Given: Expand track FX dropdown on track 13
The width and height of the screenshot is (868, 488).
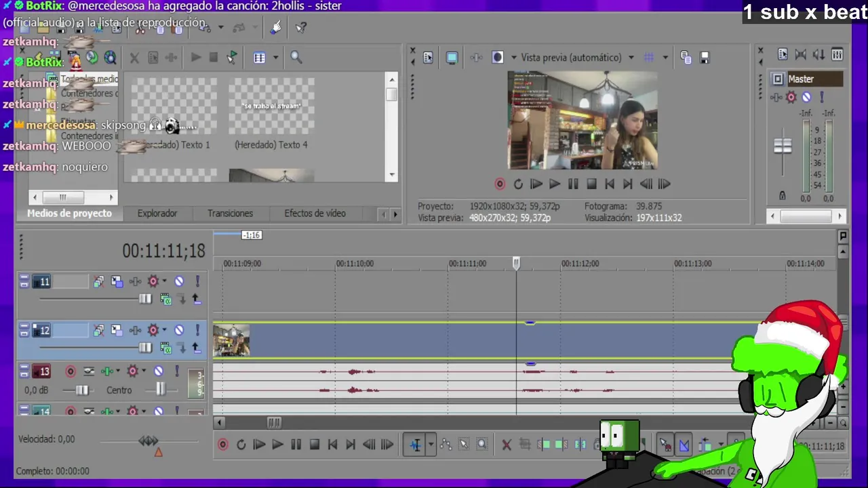Looking at the screenshot, I should click(118, 371).
